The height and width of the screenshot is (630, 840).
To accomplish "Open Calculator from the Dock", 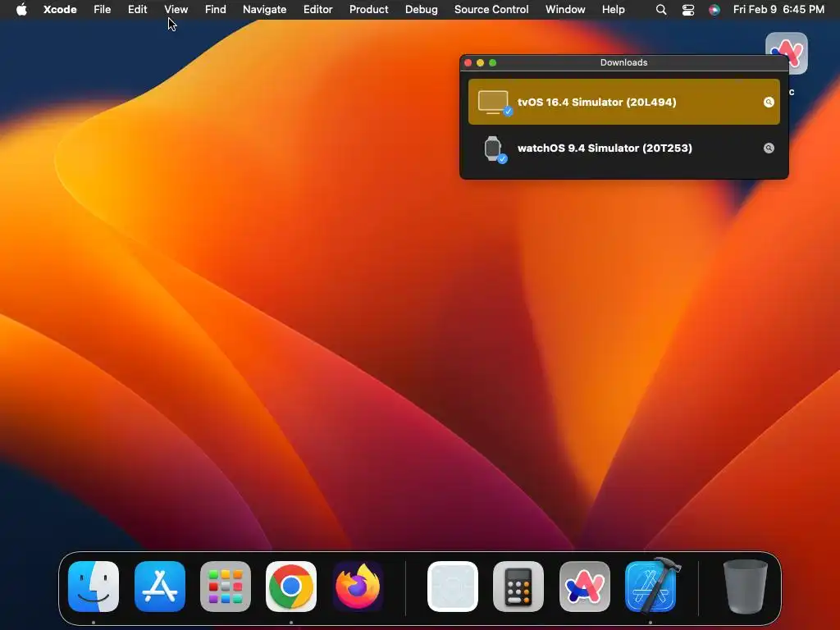I will [518, 587].
